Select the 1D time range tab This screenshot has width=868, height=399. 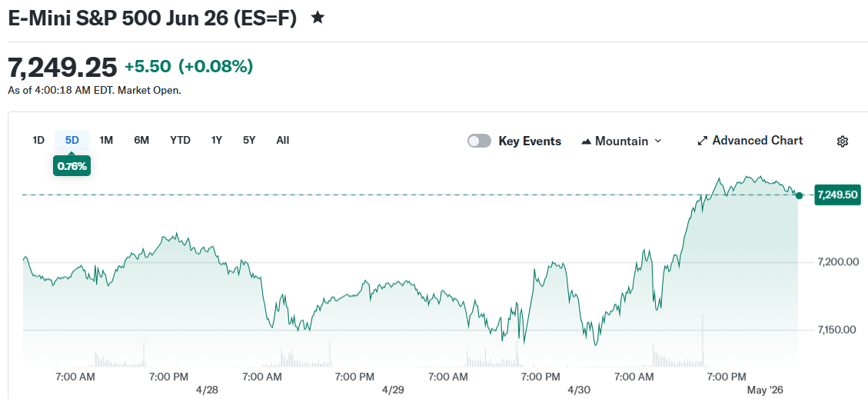click(38, 140)
